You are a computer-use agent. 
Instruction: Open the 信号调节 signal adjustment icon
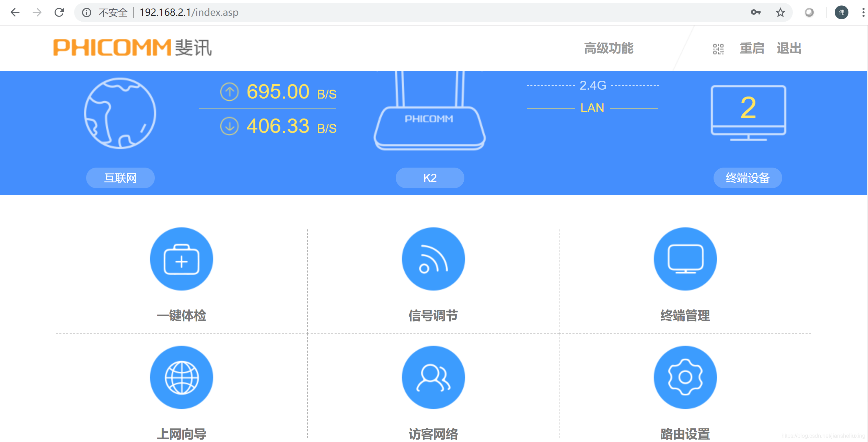point(433,259)
